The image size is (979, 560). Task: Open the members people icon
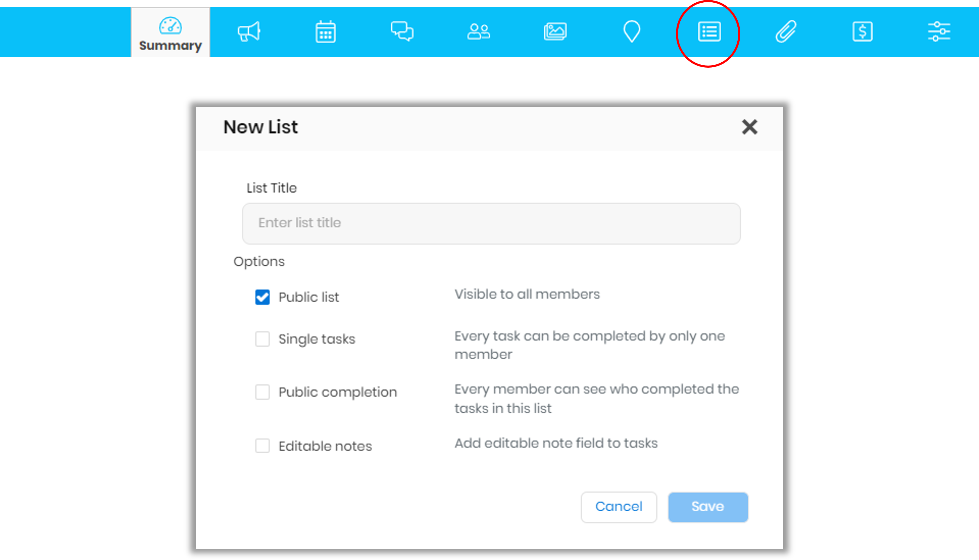click(x=479, y=31)
